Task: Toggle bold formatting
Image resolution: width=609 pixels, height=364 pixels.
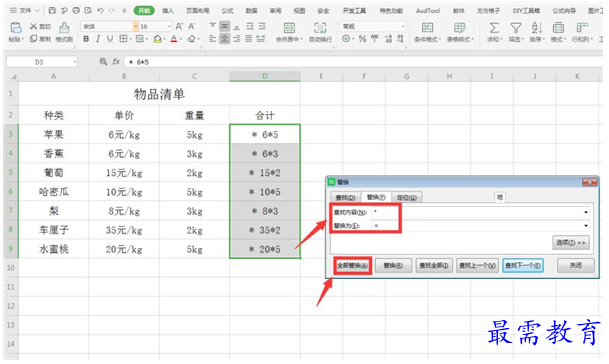Action: pos(86,39)
